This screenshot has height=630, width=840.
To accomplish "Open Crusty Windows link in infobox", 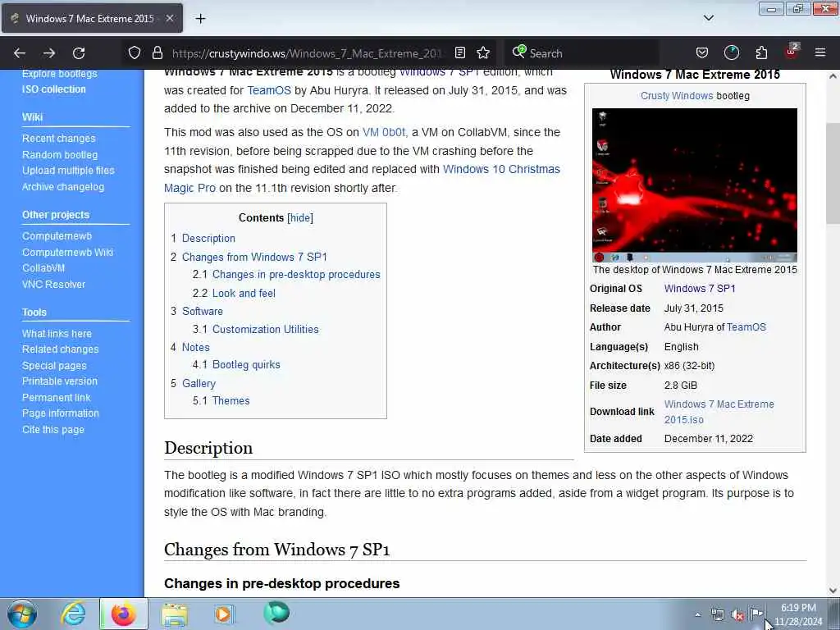I will tap(677, 96).
